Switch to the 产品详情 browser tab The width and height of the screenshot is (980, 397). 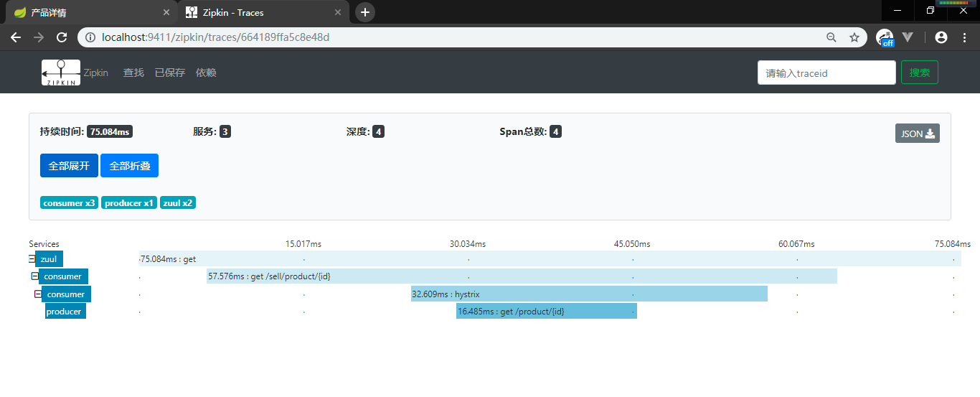(x=86, y=12)
